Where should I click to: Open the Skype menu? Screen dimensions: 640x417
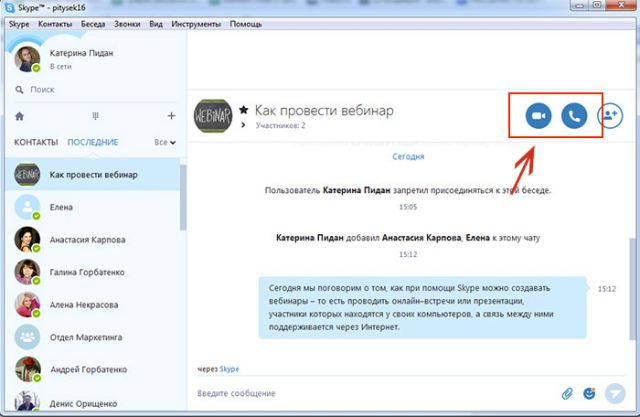point(19,24)
